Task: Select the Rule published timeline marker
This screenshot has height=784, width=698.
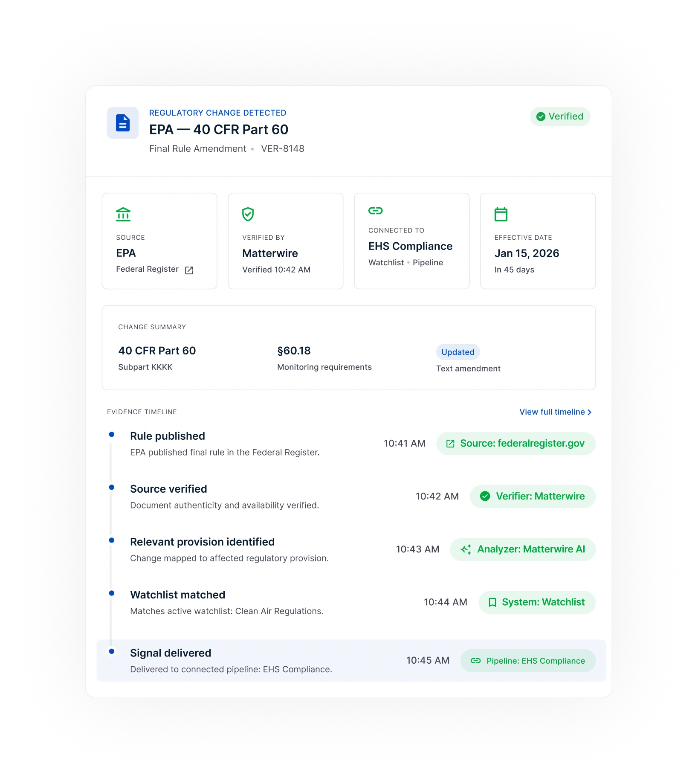Action: click(112, 434)
